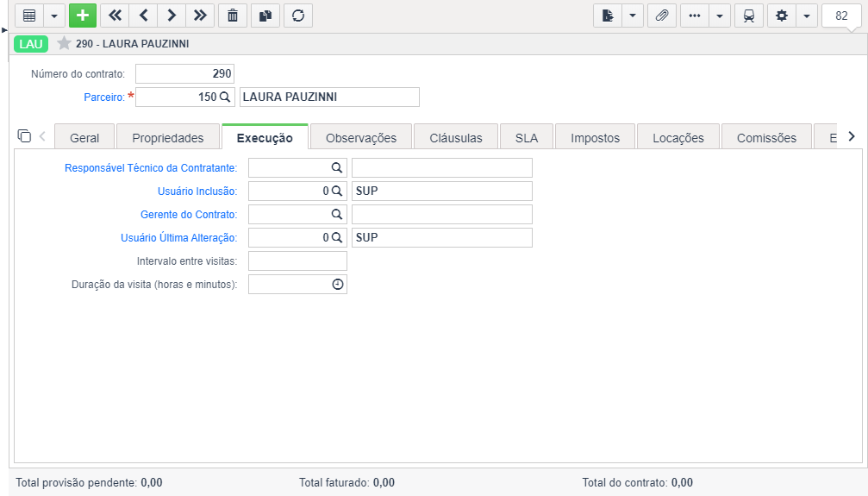Switch to grid view mode icon

29,16
